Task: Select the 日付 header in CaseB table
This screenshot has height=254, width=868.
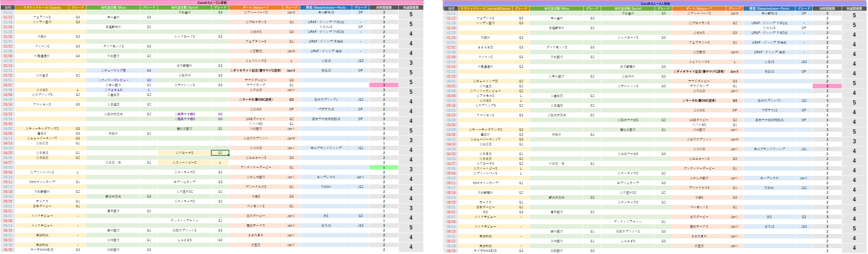Action: pos(451,8)
